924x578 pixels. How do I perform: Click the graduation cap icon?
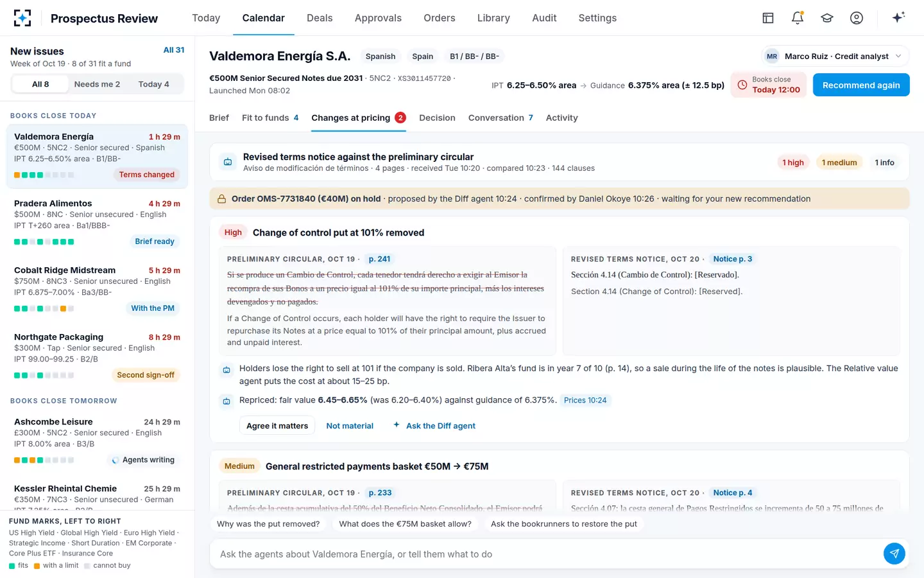pos(827,18)
